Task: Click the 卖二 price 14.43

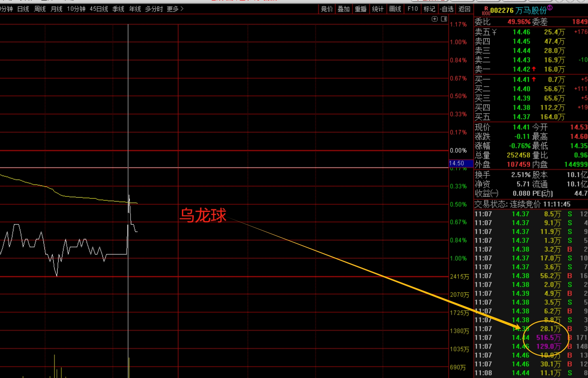Action: pos(521,60)
